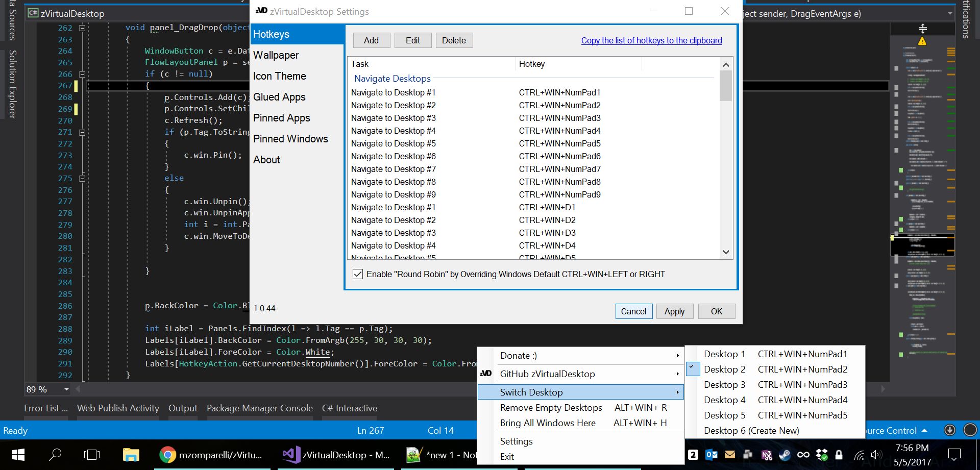Click the zVirtualDesktop '2' desktop indicator in tray
980x470 pixels.
(693, 455)
